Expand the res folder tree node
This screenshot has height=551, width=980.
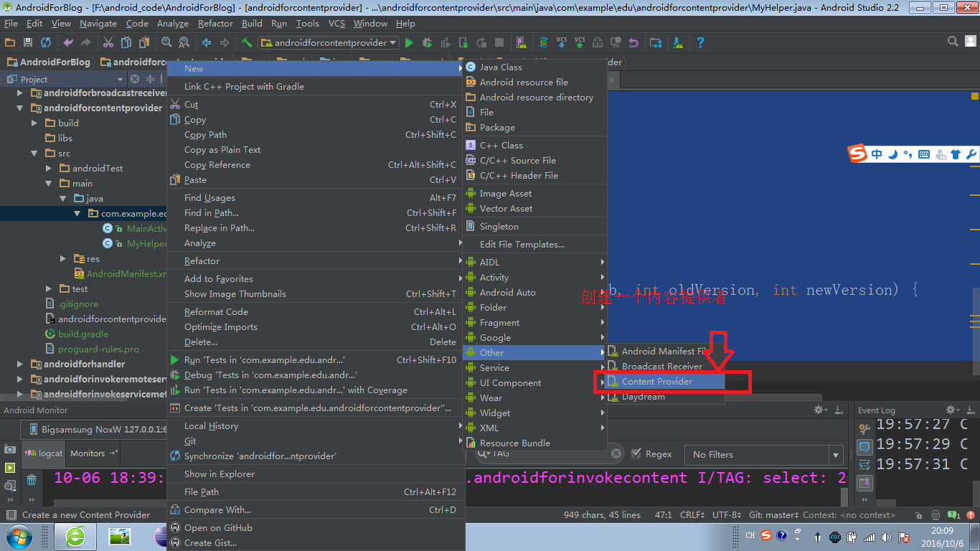point(63,259)
